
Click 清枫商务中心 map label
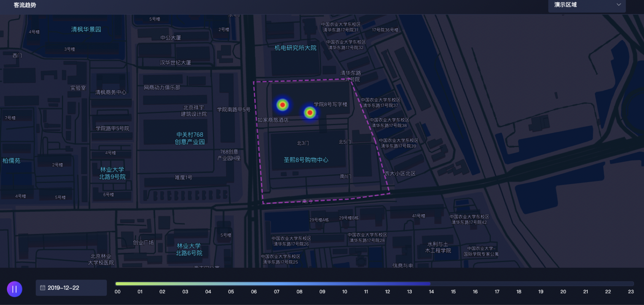coord(111,92)
